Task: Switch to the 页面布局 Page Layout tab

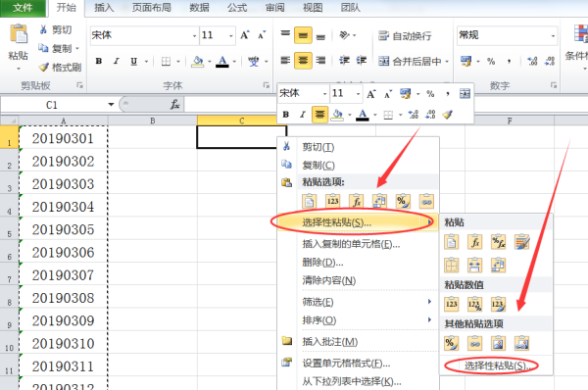Action: click(152, 8)
